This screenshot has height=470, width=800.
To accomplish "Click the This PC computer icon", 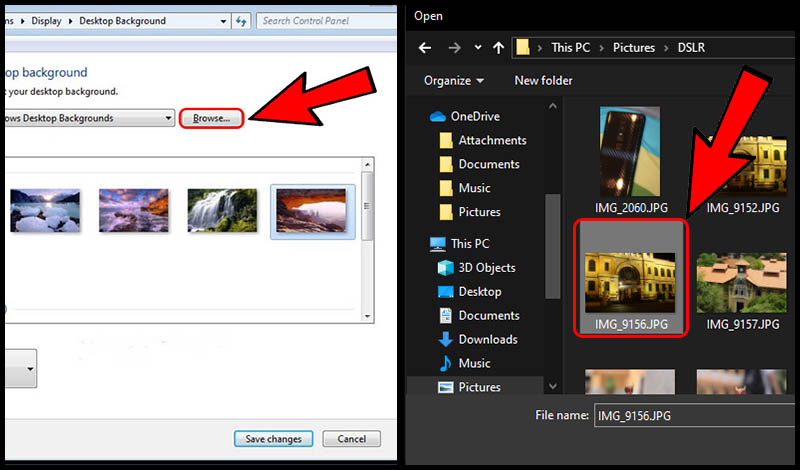I will point(438,244).
